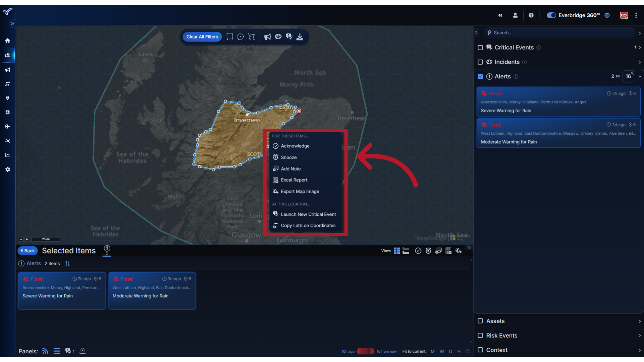Switch Selected Items to list view
This screenshot has width=644, height=362.
pyautogui.click(x=406, y=250)
